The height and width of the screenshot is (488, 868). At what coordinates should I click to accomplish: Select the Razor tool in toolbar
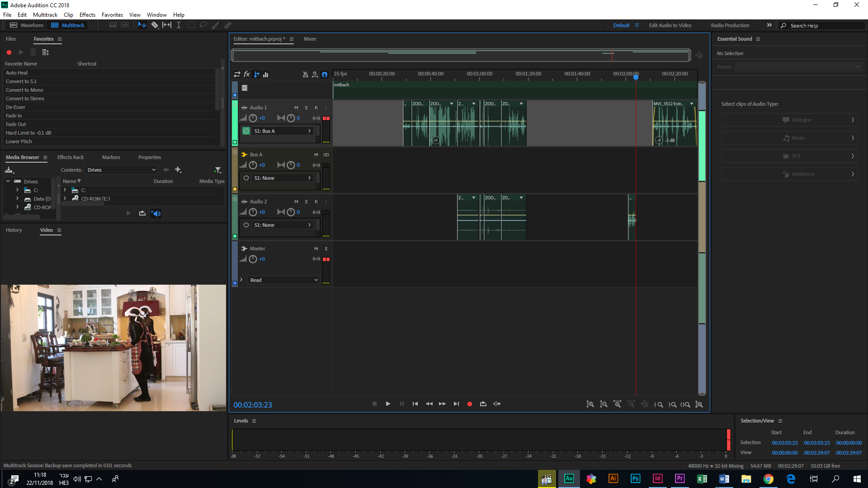pyautogui.click(x=155, y=25)
